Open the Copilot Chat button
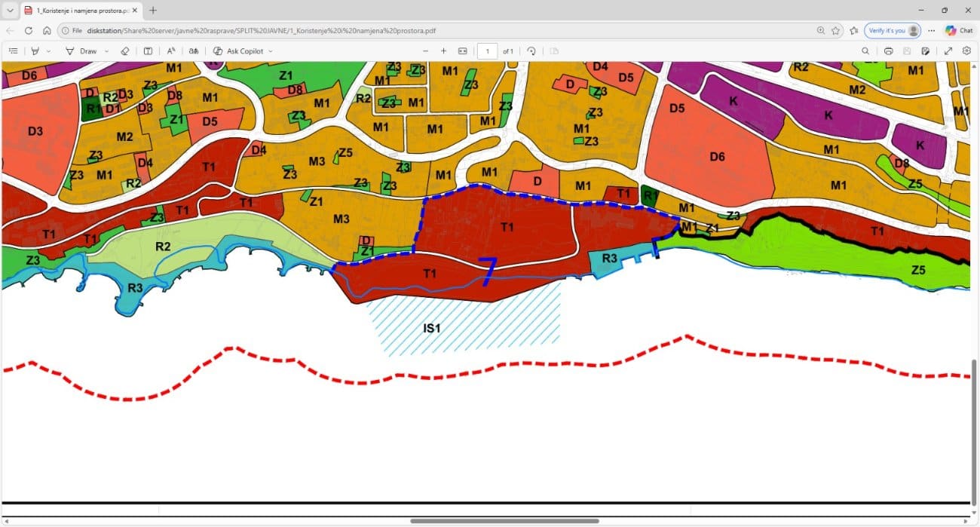Screen dimensions: 980x527 click(959, 31)
